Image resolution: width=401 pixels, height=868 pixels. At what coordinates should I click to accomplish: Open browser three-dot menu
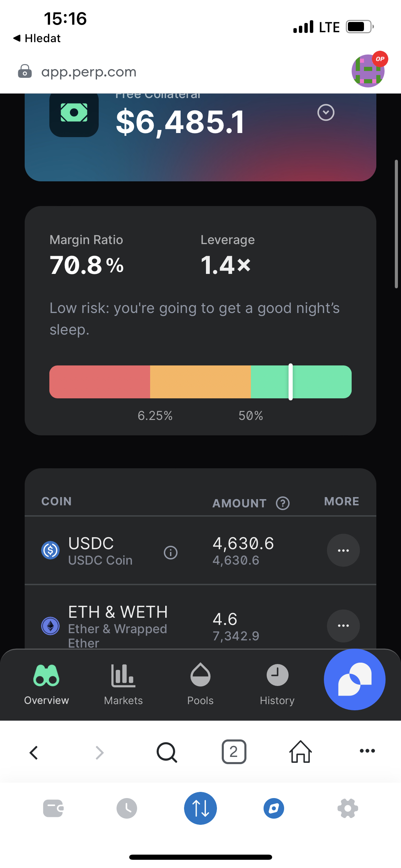pos(367,751)
